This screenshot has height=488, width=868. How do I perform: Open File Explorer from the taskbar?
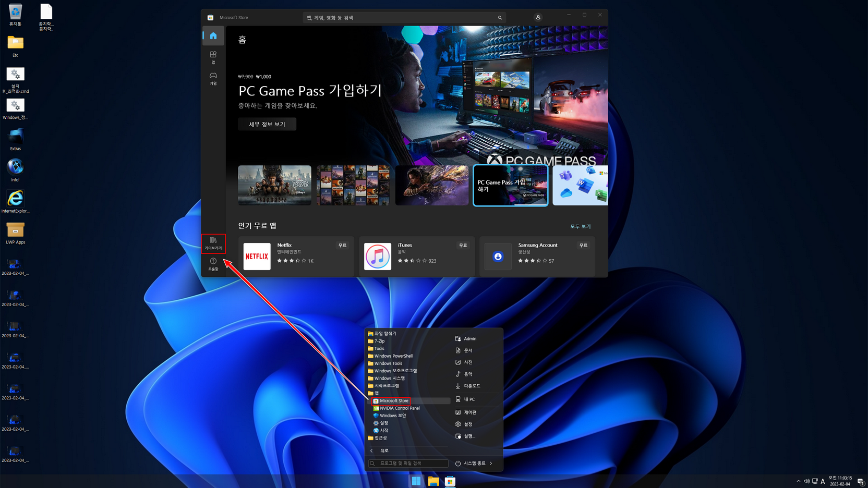tap(433, 481)
